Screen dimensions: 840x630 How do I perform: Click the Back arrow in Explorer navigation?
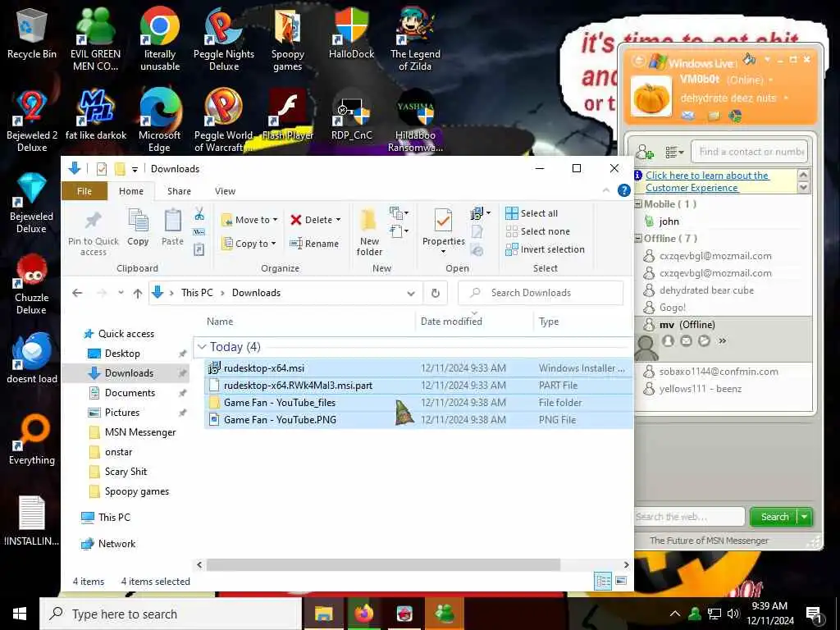(77, 293)
